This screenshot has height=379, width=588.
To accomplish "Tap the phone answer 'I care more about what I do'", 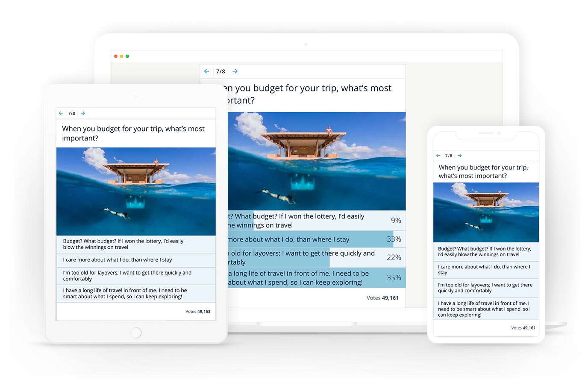I will 486,270.
